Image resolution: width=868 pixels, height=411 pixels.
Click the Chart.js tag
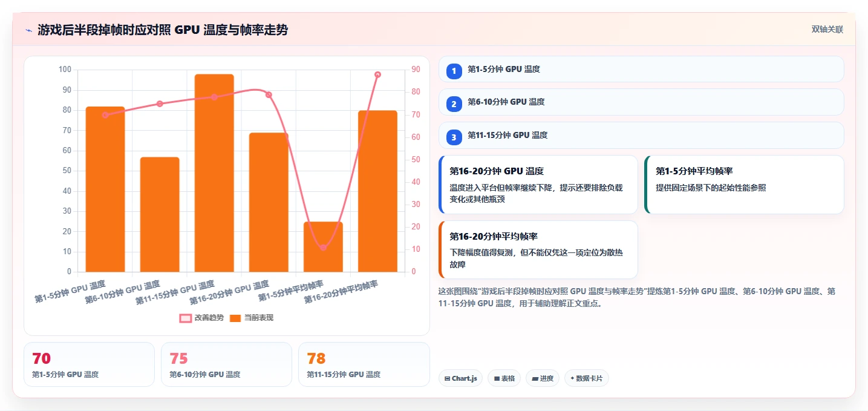461,378
